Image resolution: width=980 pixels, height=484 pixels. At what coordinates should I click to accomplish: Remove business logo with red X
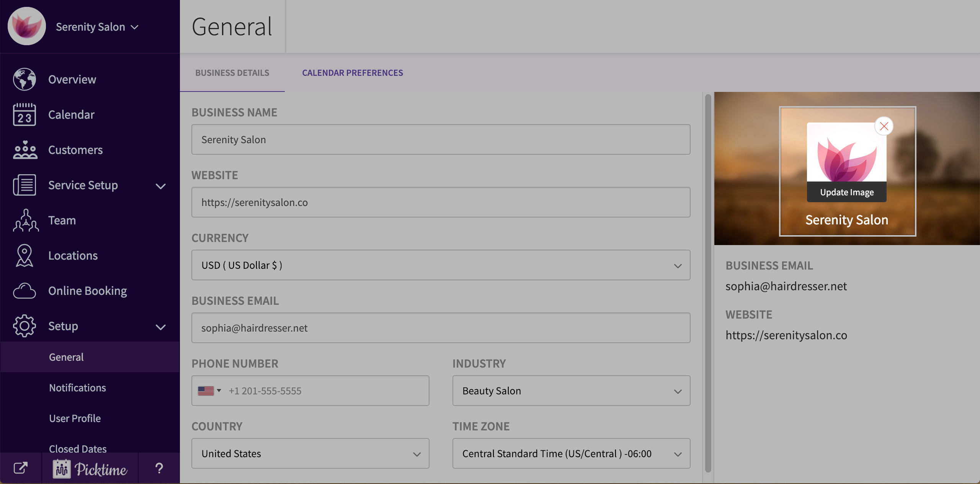[x=884, y=126]
